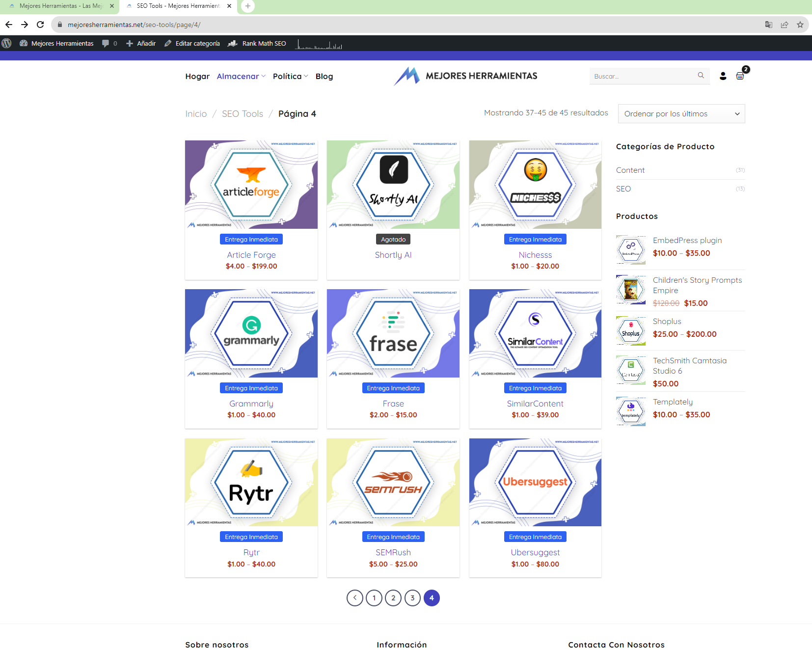The height and width of the screenshot is (650, 812).
Task: Click the Inicio breadcrumb link
Action: pos(196,114)
